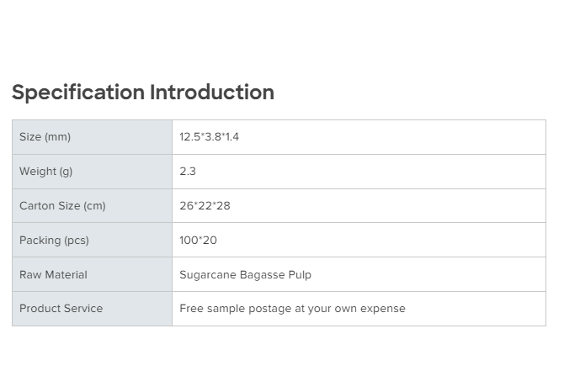Click the Sugarcane Bagasse Pulp text
The width and height of the screenshot is (564, 392).
(245, 275)
